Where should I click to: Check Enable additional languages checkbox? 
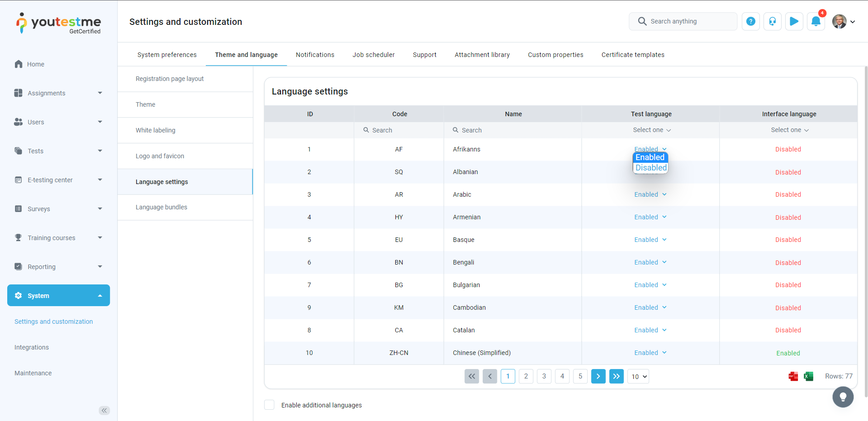point(270,405)
